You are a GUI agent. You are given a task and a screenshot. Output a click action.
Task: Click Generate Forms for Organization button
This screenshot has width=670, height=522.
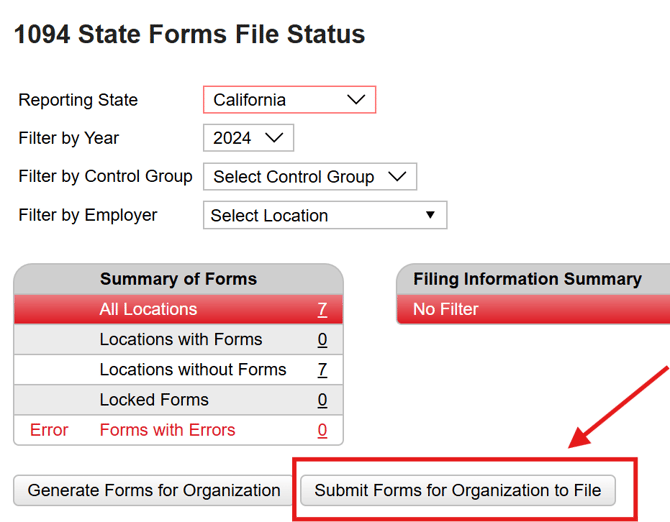tap(154, 491)
